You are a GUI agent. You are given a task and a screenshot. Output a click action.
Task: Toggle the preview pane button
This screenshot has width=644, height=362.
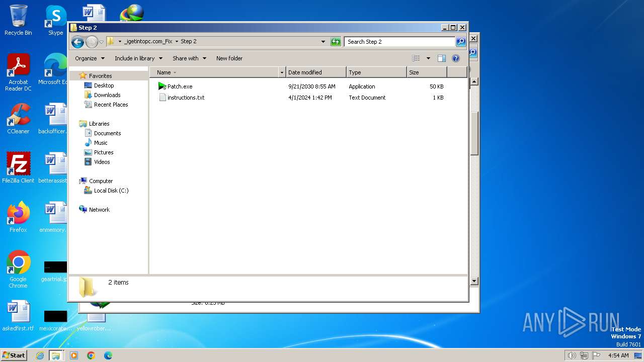click(x=442, y=58)
